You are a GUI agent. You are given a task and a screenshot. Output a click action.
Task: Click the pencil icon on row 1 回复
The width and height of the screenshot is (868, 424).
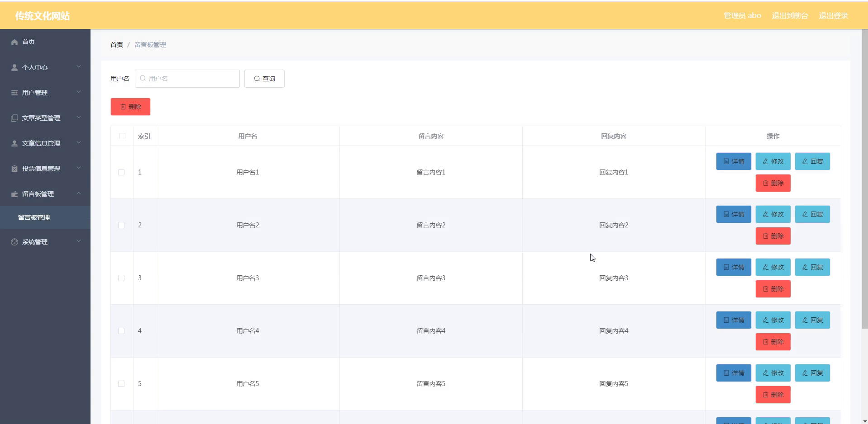805,161
